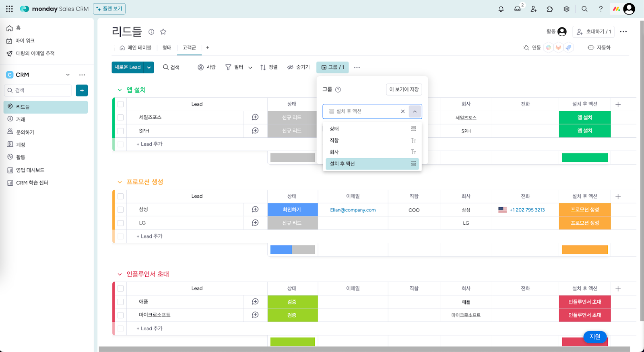
Task: Tick the checkbox for 애플 row
Action: click(120, 302)
